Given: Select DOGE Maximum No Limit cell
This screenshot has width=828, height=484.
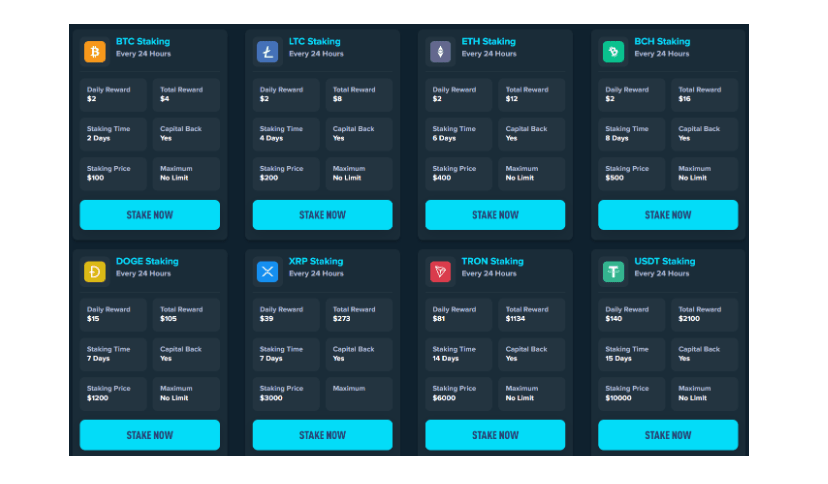Looking at the screenshot, I should click(x=186, y=394).
